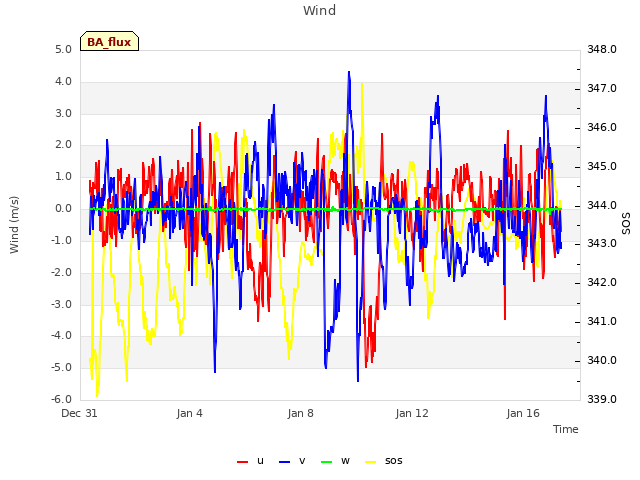Click the Wind (m/s) axis label

click(x=14, y=225)
